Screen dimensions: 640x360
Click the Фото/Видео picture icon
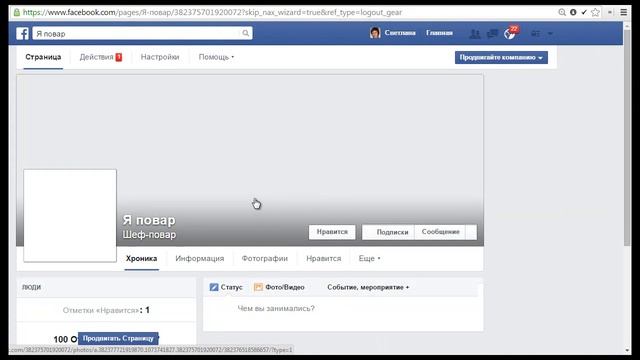pos(258,287)
